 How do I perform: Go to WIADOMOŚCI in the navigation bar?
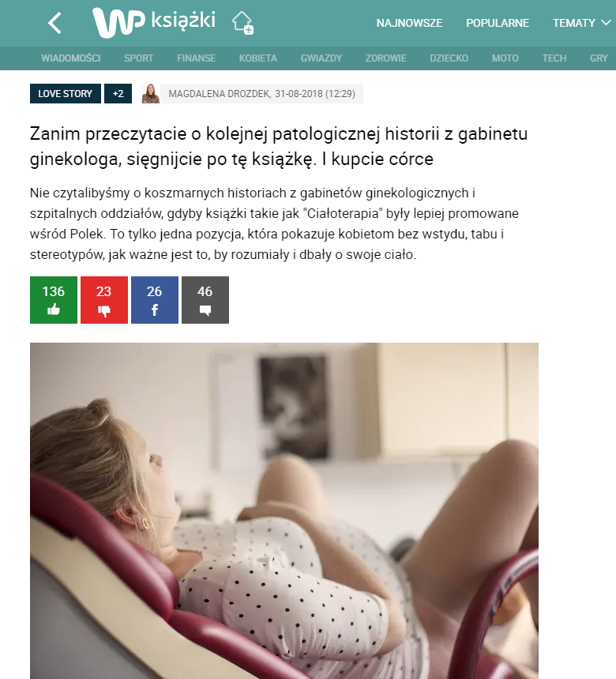tap(70, 58)
